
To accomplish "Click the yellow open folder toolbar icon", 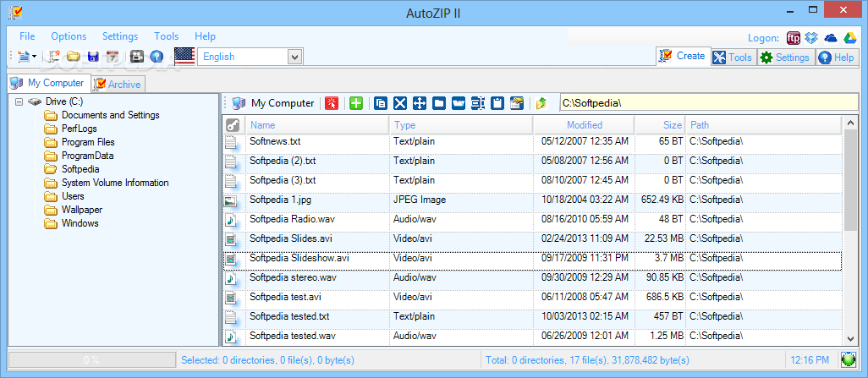I will (x=73, y=57).
